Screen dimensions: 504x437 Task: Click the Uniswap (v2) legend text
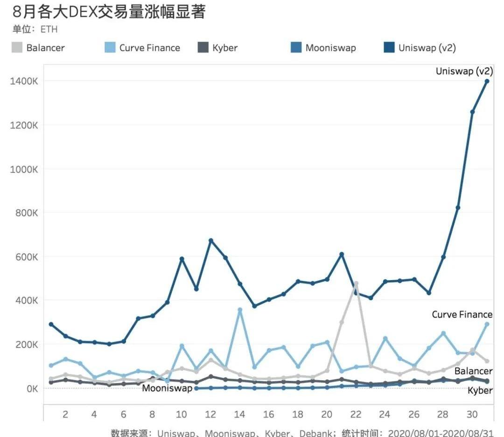[427, 48]
